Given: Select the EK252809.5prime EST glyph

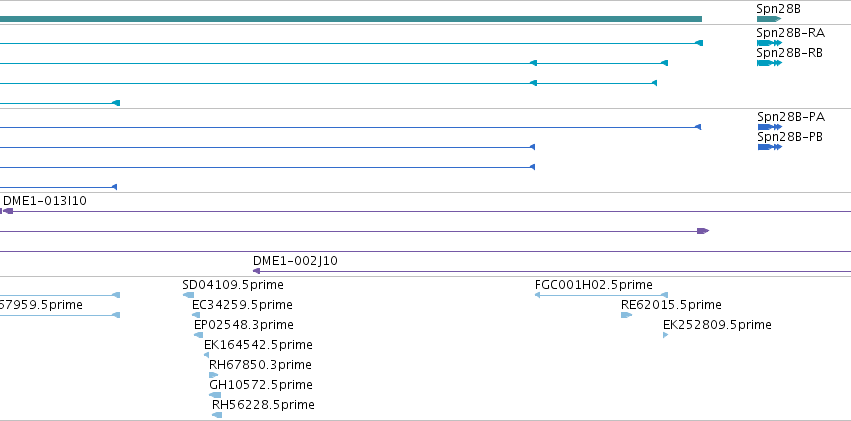Looking at the screenshot, I should click(665, 335).
